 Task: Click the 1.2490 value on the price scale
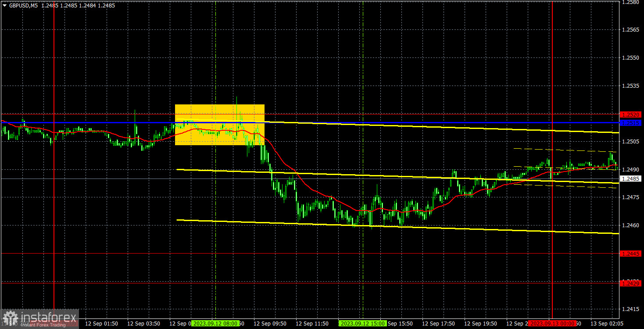631,170
